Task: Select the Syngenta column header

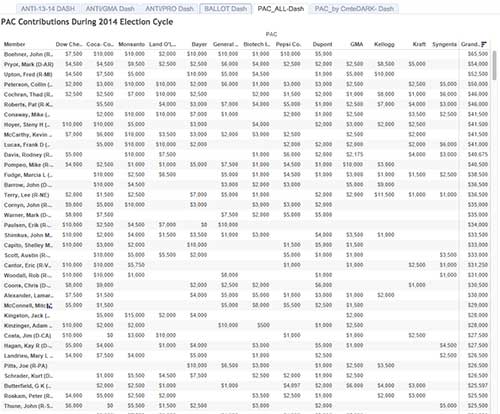Action: pos(444,44)
